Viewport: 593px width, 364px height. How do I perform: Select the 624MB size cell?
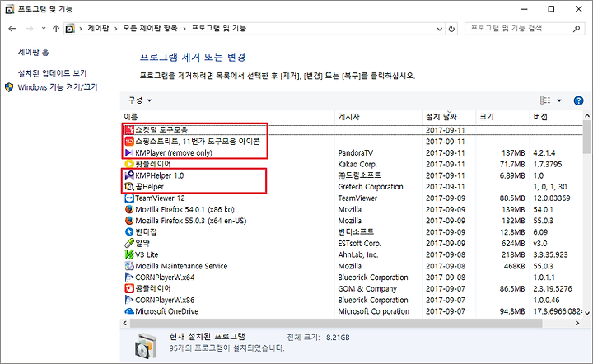513,244
